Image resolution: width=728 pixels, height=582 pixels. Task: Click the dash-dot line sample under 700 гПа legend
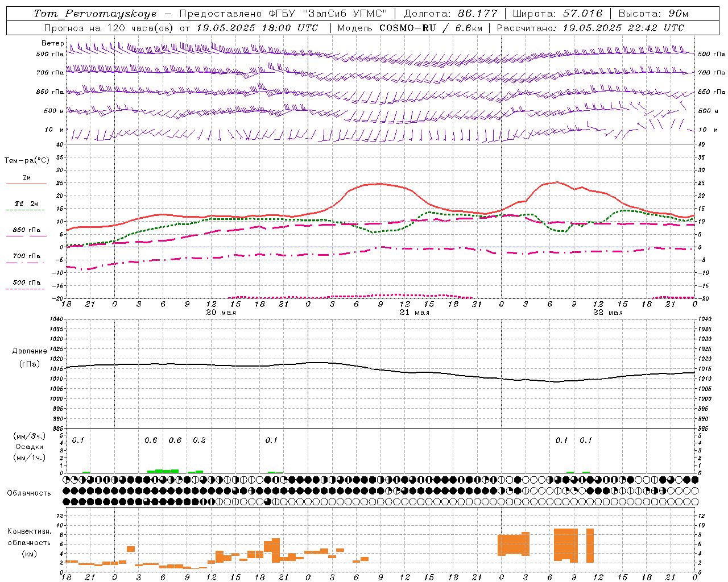pos(25,263)
